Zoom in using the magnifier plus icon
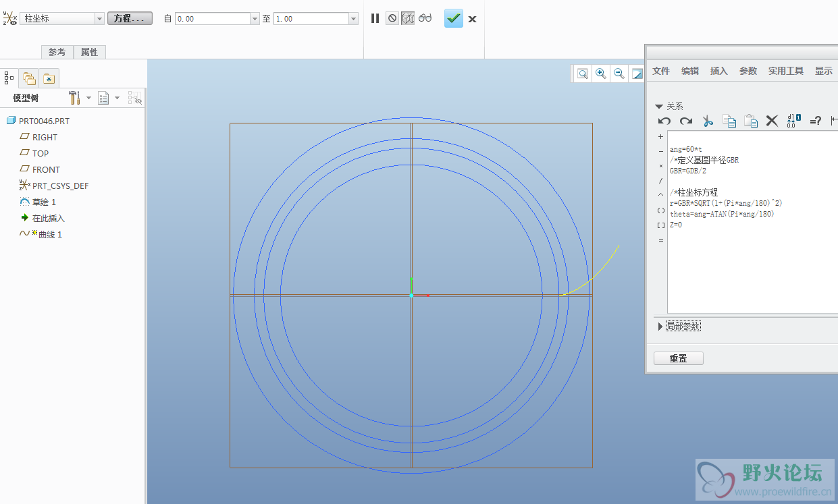 coord(600,74)
